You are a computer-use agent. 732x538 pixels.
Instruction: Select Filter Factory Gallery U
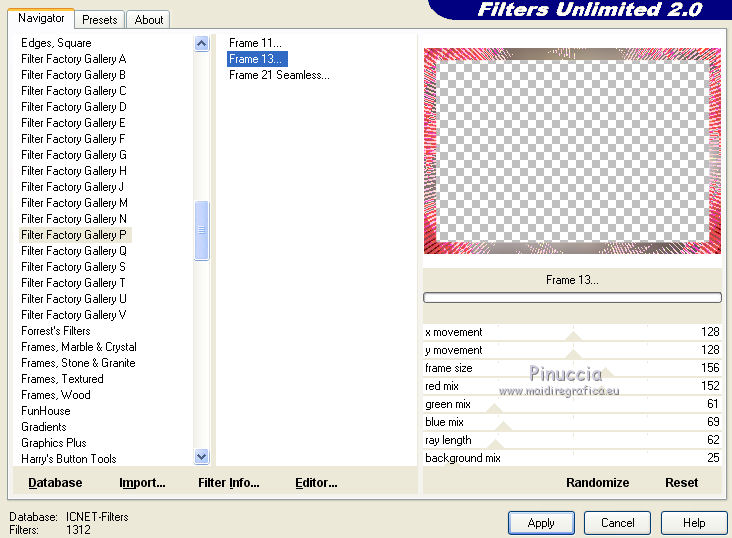[74, 298]
